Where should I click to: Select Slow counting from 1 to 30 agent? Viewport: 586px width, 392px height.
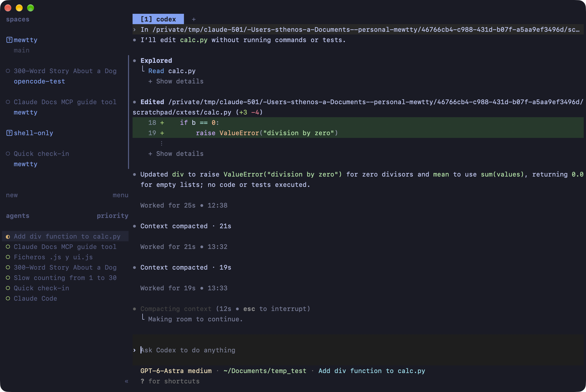coord(65,278)
